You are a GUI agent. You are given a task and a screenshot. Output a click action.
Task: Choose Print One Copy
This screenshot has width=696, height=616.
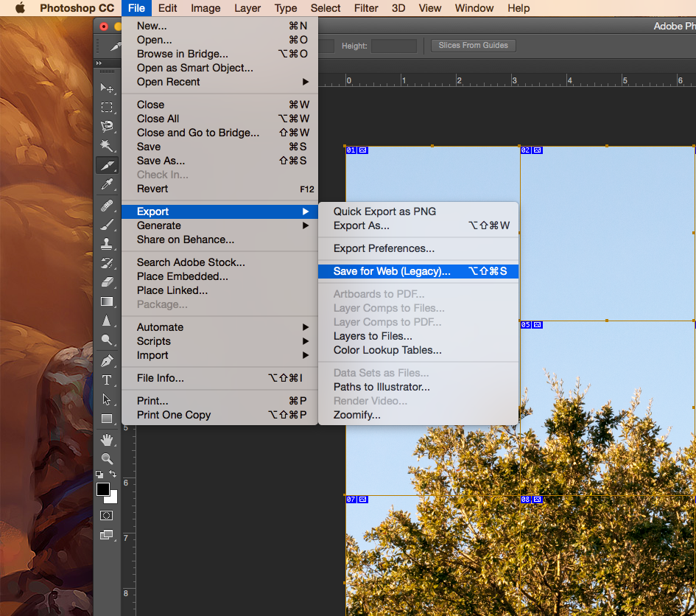219,415
